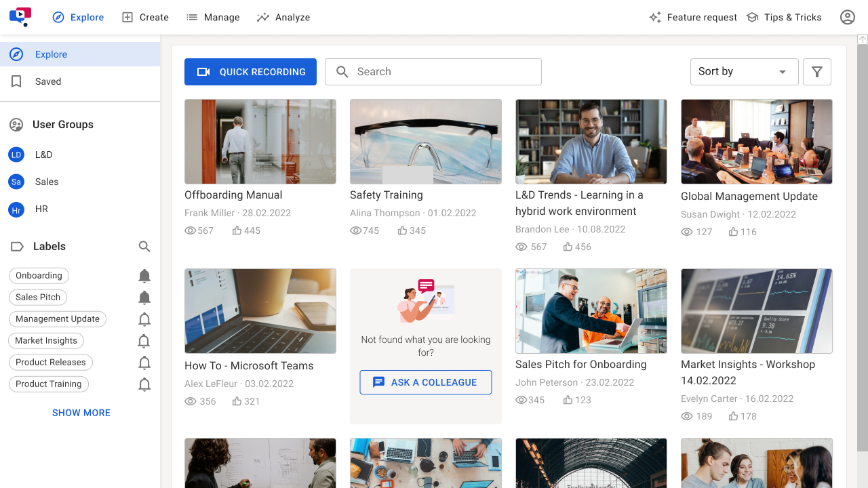Enable notification bell for Management Update label
This screenshot has height=488, width=868.
click(144, 319)
